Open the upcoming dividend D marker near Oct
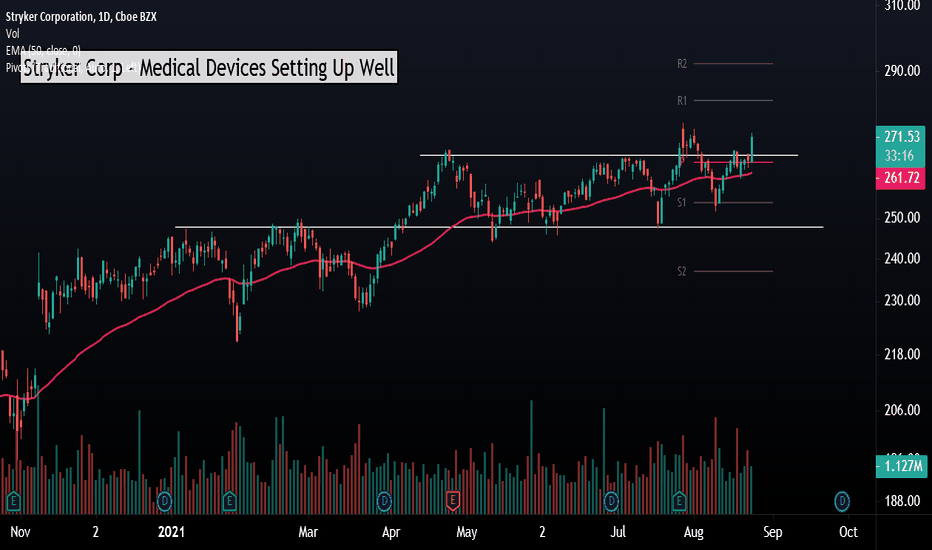The height and width of the screenshot is (550, 932). coord(842,501)
